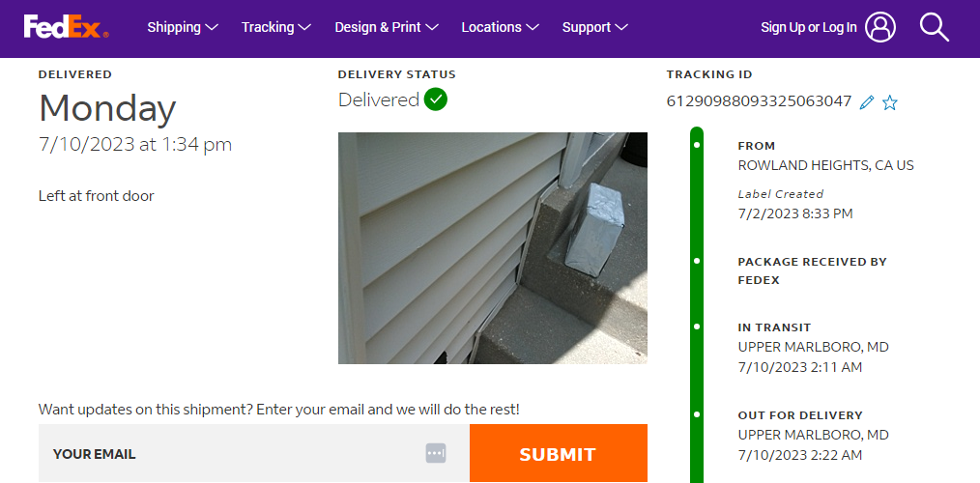
Task: Click the From Rowland Heights timeline dot
Action: [x=697, y=145]
